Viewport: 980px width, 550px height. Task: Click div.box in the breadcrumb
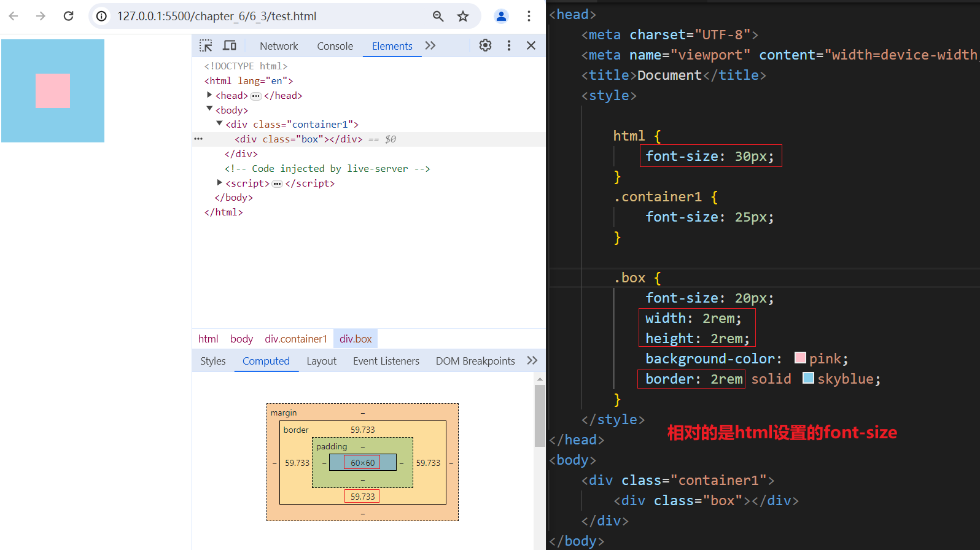click(x=356, y=339)
